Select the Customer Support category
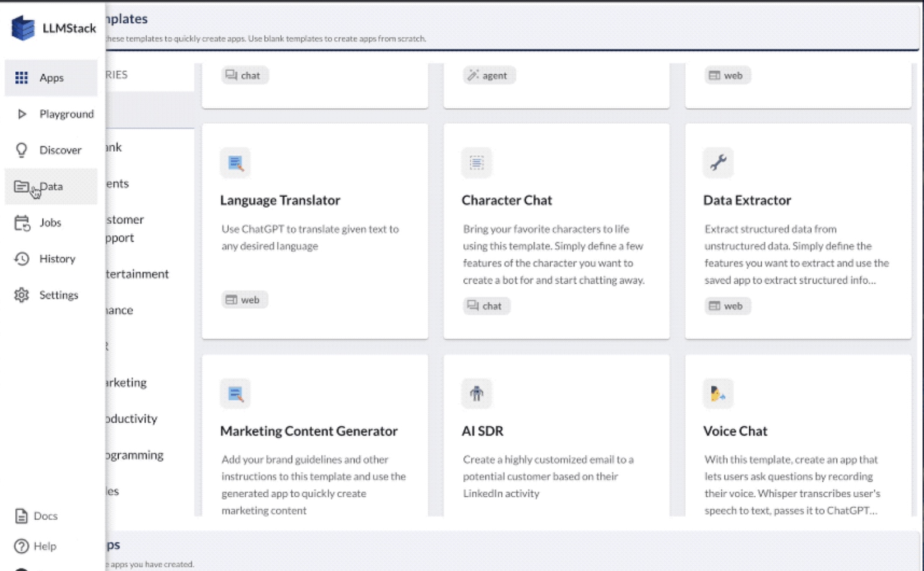The image size is (924, 571). click(x=124, y=228)
